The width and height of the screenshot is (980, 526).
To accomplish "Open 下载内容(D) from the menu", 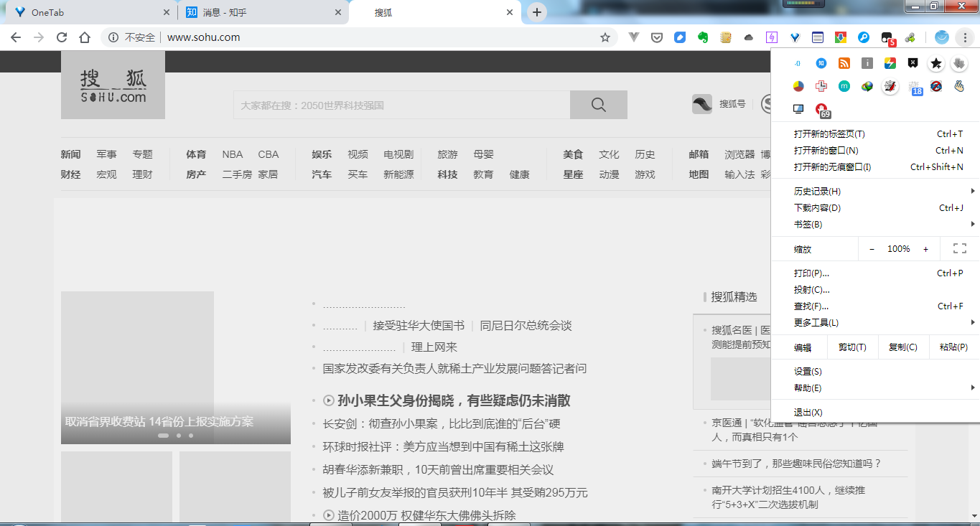I will [x=874, y=208].
